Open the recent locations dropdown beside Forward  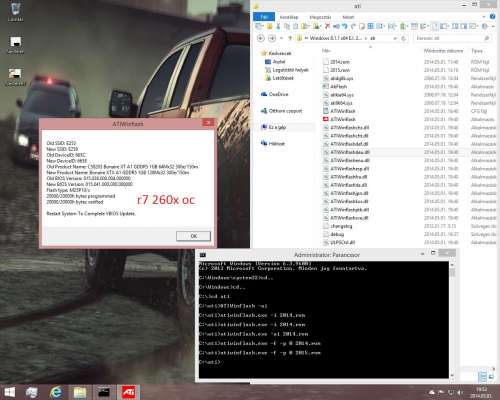281,38
